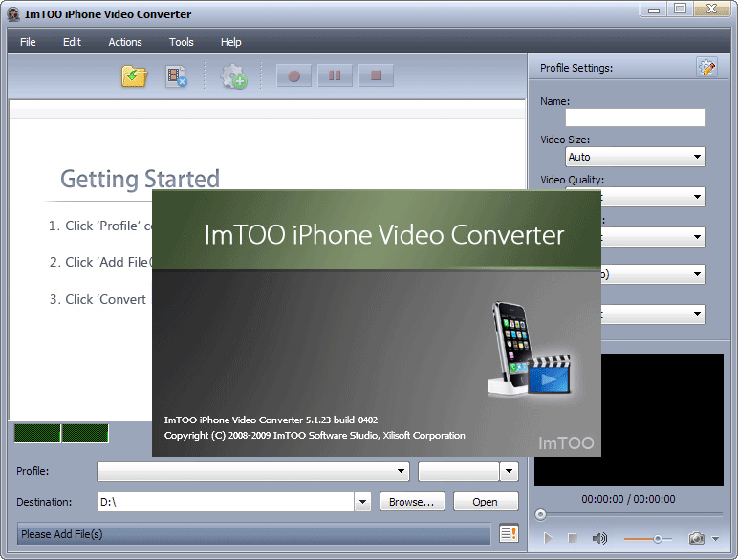Click the Pause conversion button
The image size is (738, 560).
point(335,75)
